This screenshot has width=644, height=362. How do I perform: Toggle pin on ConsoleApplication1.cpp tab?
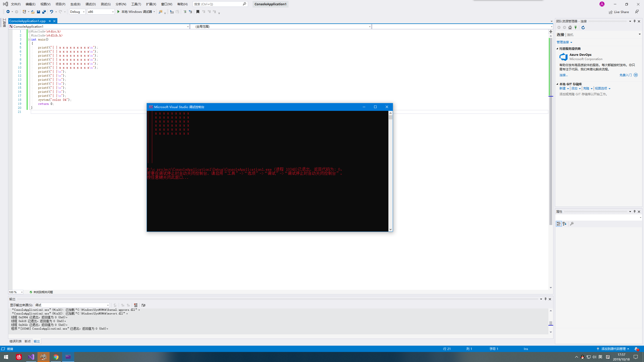pyautogui.click(x=50, y=21)
